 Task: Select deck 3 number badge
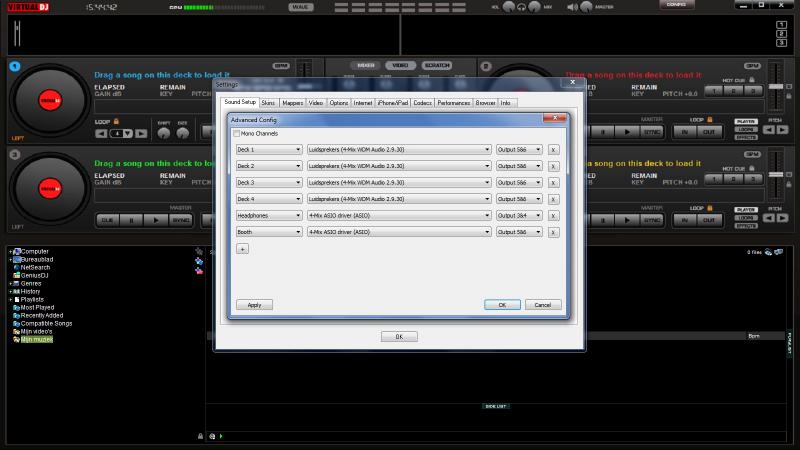pos(15,154)
